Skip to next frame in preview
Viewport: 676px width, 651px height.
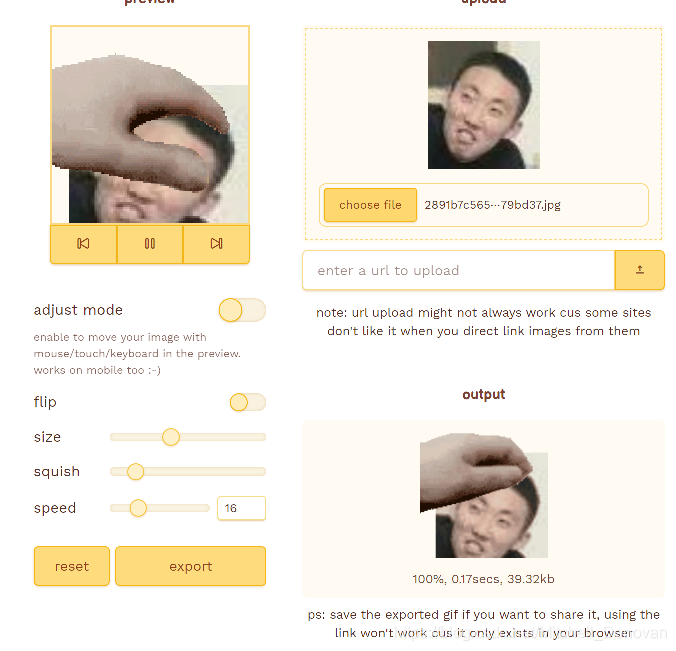[216, 244]
